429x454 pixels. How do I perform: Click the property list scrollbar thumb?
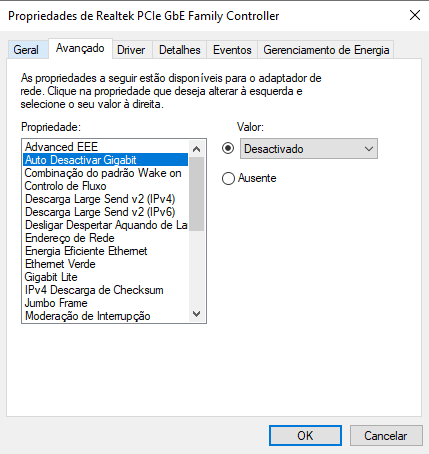point(197,194)
